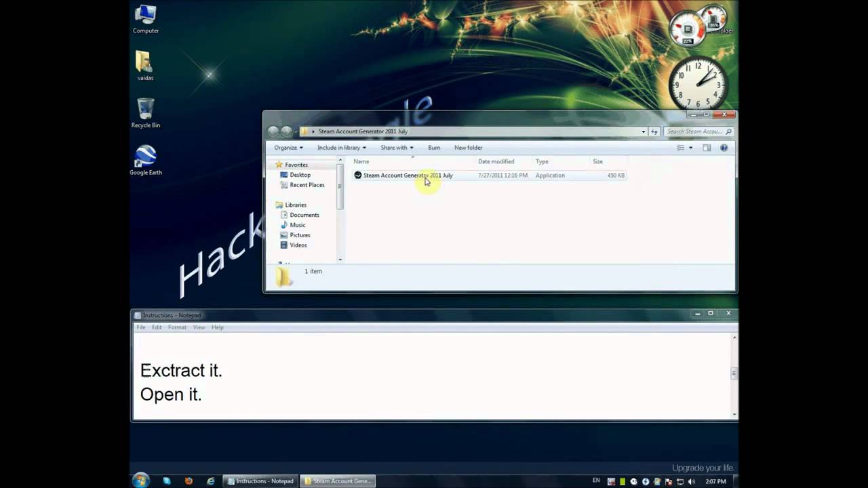Click Notepad scrollbar down arrow

tap(734, 414)
